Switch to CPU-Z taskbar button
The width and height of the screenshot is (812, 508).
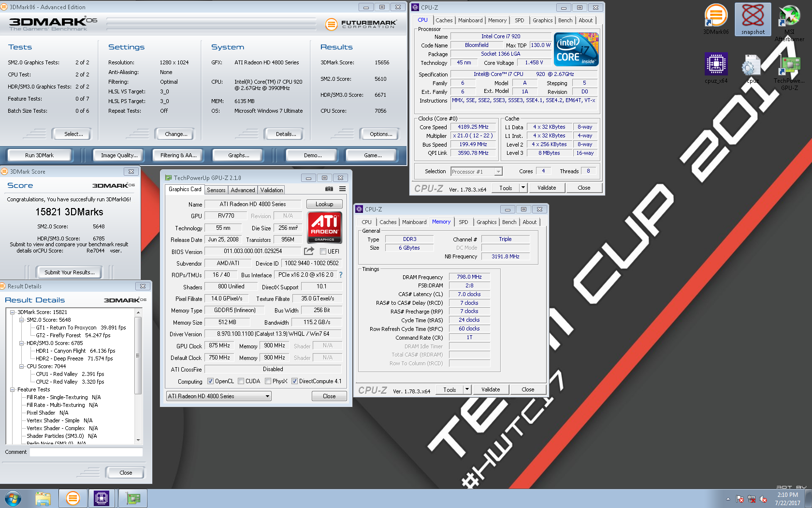pyautogui.click(x=101, y=498)
